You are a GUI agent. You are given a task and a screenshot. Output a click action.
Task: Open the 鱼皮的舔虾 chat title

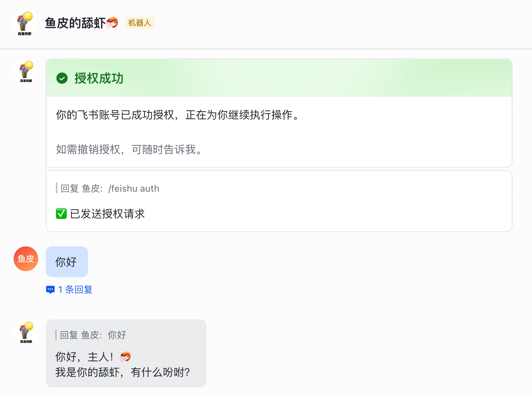75,23
